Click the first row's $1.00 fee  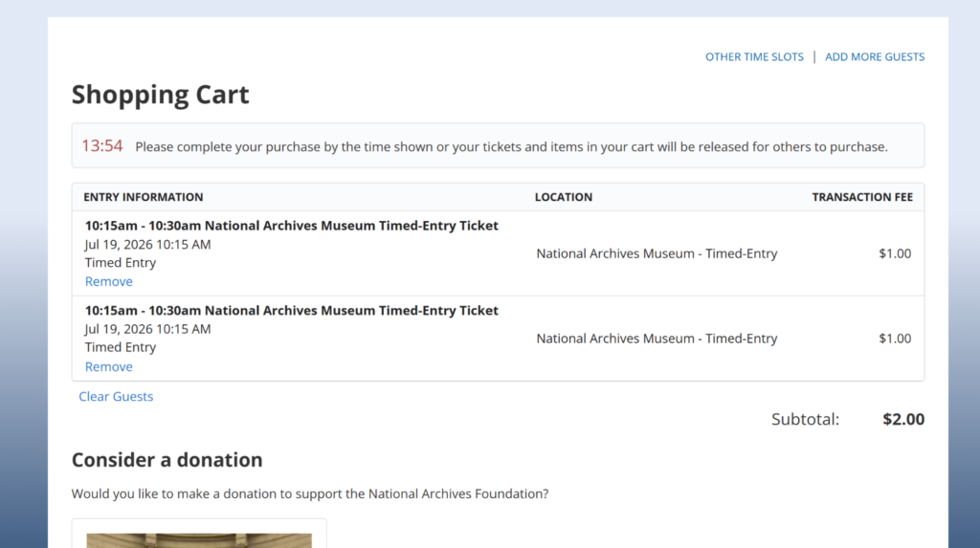[x=895, y=253]
